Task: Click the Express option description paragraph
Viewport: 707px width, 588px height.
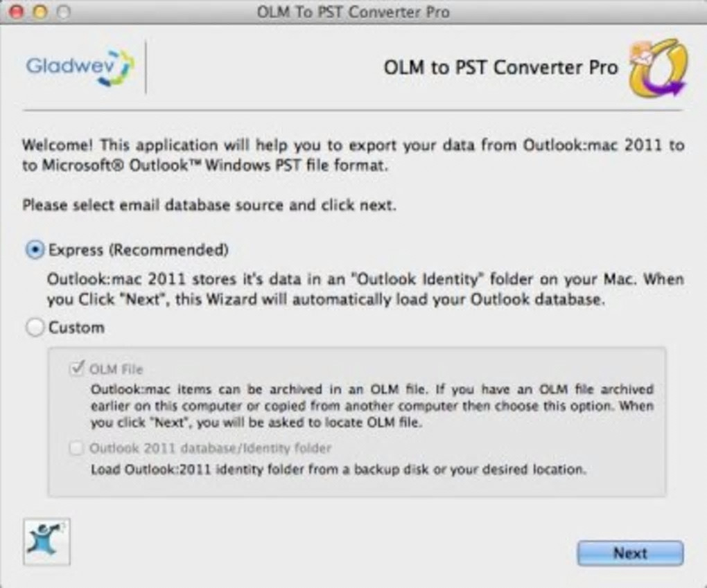Action: click(x=365, y=291)
